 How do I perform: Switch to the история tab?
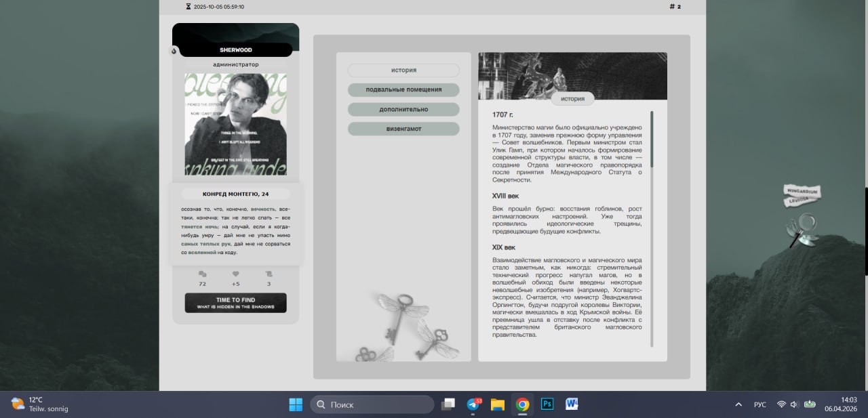403,70
